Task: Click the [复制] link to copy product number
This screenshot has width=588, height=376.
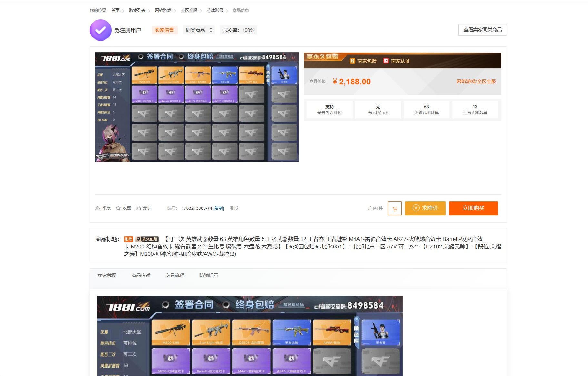Action: (219, 208)
